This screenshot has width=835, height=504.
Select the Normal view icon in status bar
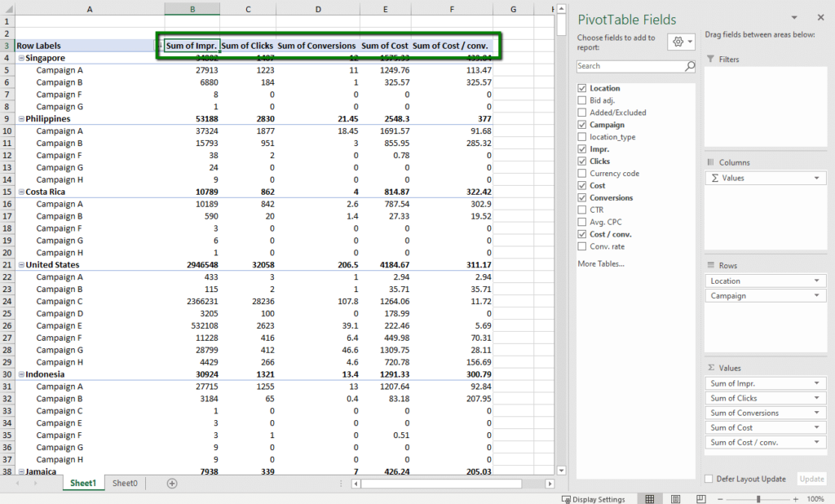click(649, 499)
